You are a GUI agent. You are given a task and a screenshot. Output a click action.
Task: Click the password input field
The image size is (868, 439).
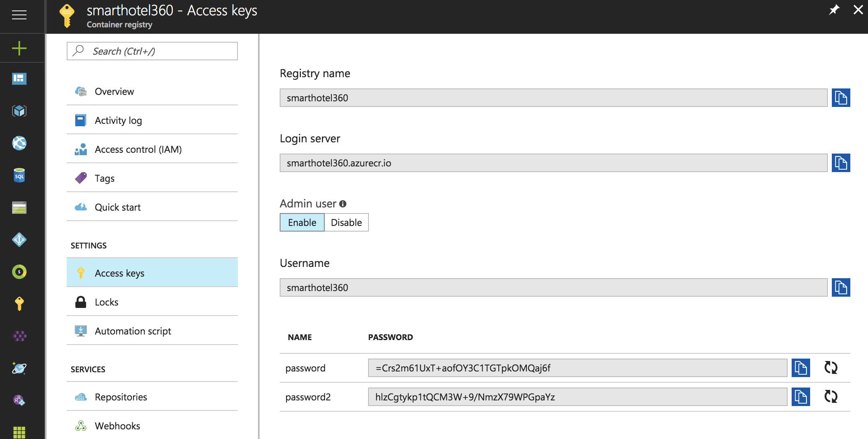(576, 368)
